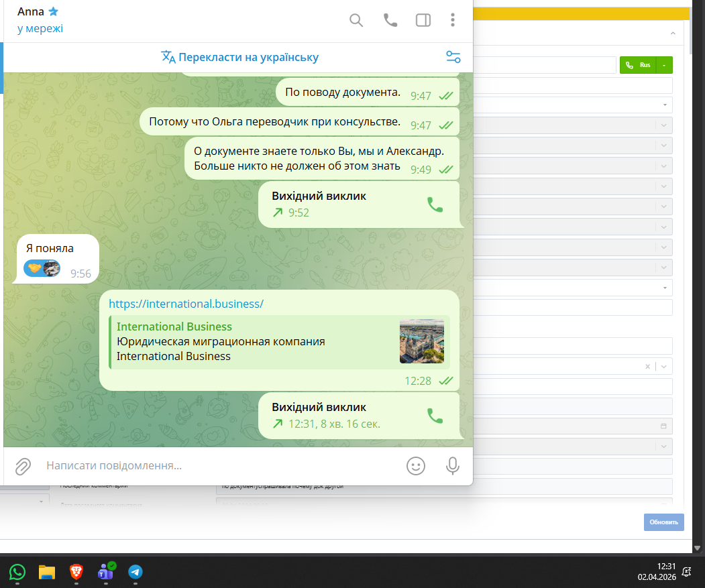Viewport: 705px width, 588px height.
Task: Open File Explorer from the taskbar
Action: pyautogui.click(x=47, y=573)
